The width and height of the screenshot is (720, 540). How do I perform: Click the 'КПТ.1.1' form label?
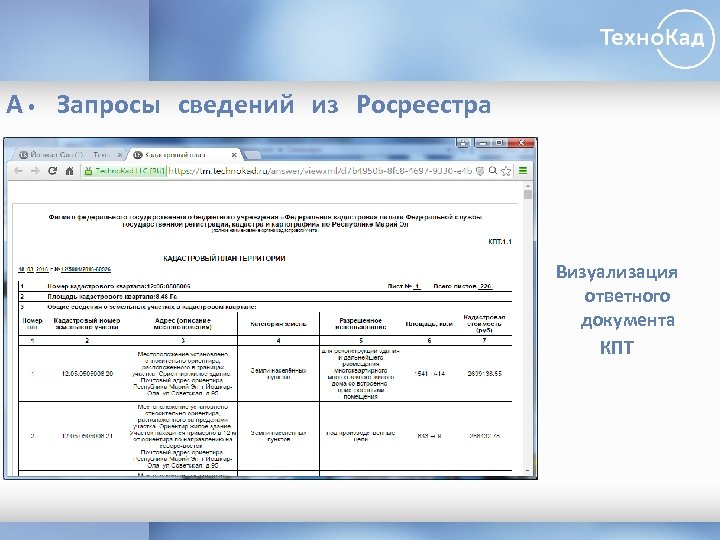click(500, 242)
